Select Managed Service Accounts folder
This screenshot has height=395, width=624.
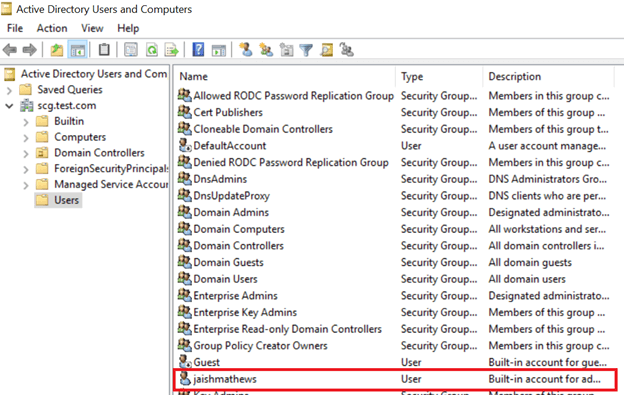pyautogui.click(x=111, y=185)
